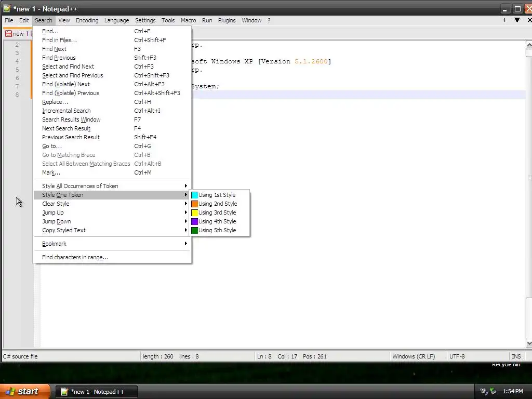Choose Find in Files... from Search menu

(x=112, y=40)
